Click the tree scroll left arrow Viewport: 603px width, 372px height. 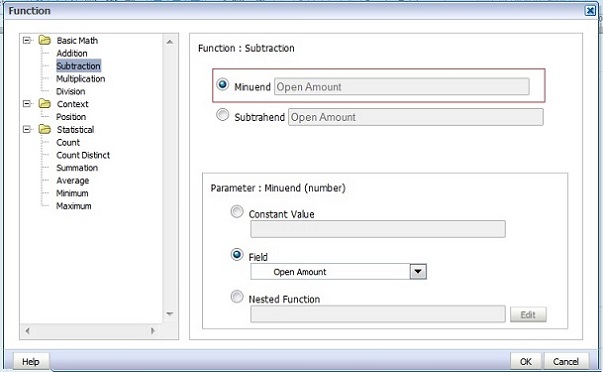pos(27,330)
